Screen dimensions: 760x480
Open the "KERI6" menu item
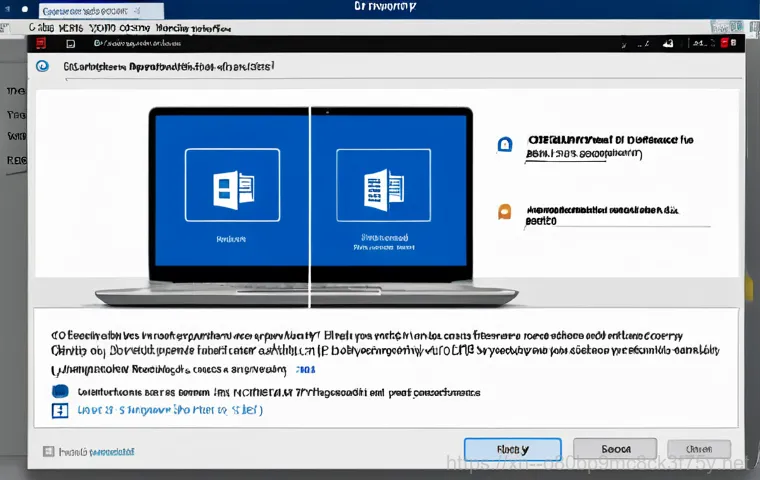(71, 28)
